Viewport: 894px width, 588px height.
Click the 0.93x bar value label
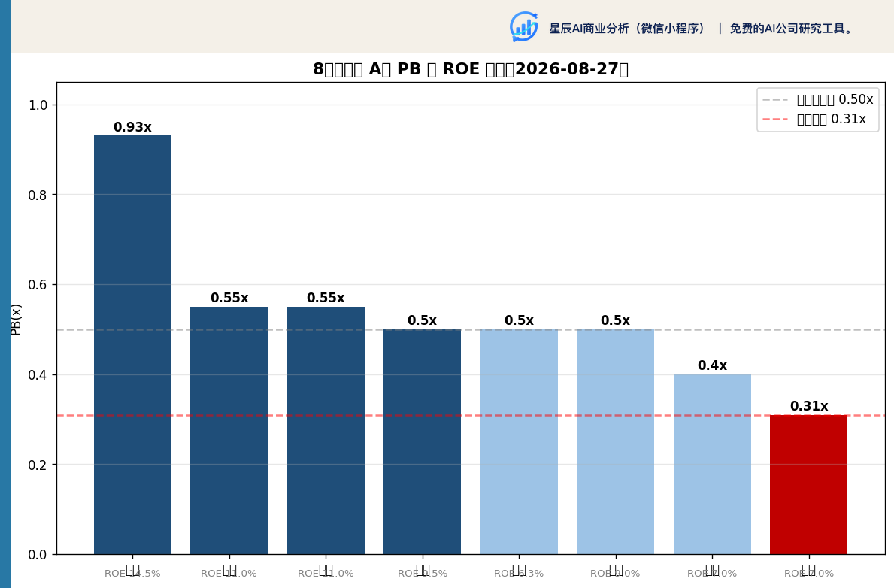coord(132,126)
